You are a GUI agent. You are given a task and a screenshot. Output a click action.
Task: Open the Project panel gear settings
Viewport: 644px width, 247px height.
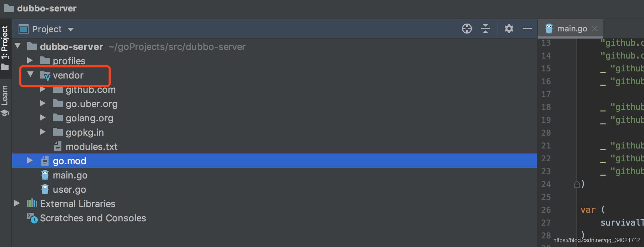(509, 29)
